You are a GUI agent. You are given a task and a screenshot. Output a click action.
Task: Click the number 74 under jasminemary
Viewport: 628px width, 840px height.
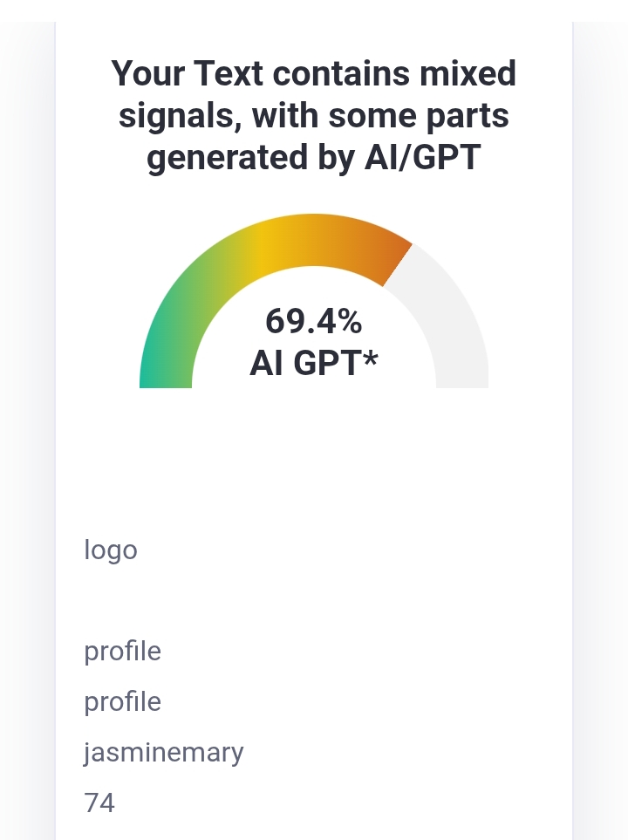click(x=99, y=803)
